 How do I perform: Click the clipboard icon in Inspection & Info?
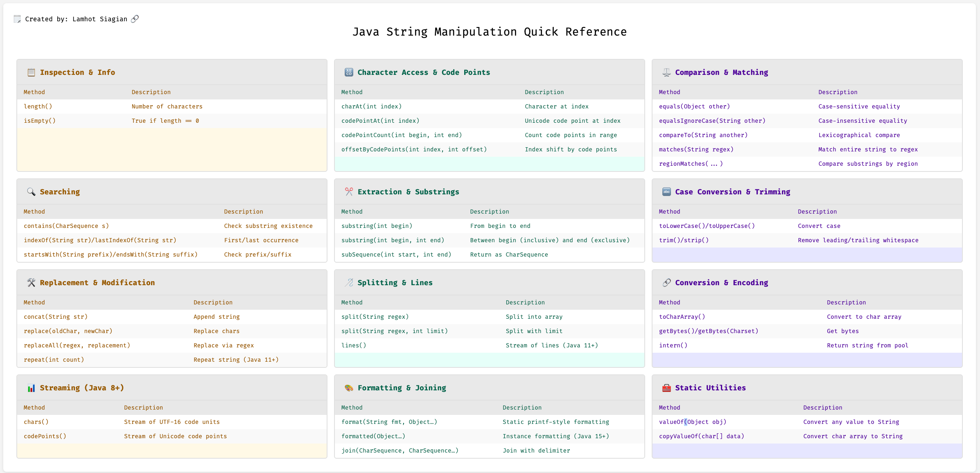point(31,72)
